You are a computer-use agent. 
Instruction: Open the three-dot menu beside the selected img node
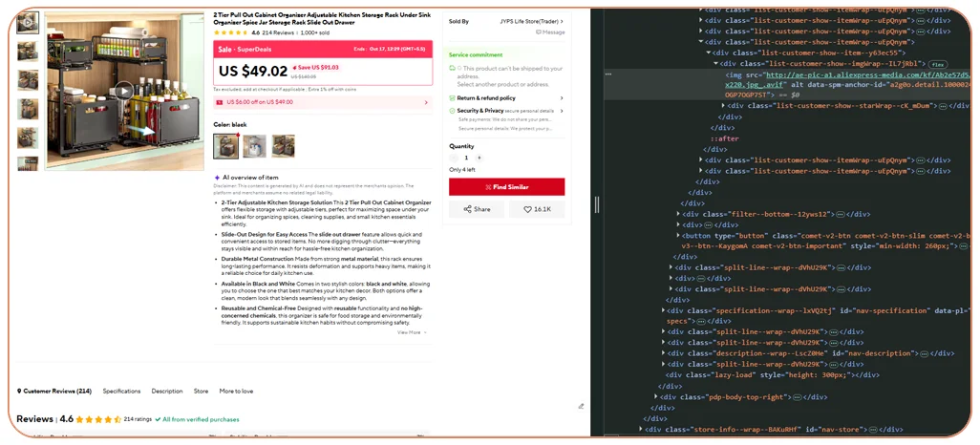607,74
